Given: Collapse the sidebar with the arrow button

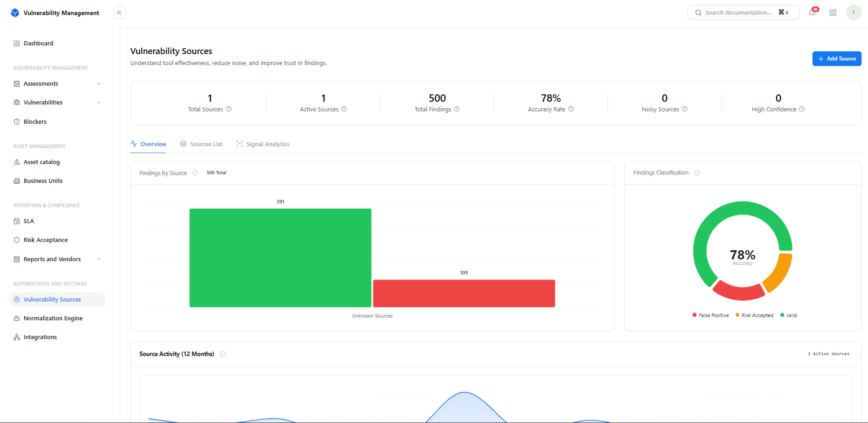Looking at the screenshot, I should (x=119, y=13).
